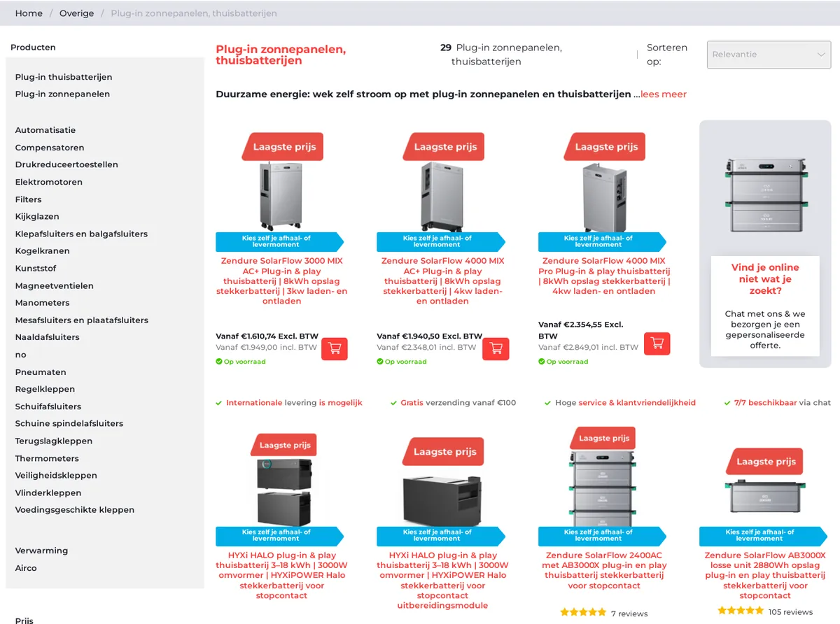840x624 pixels.
Task: Open Elektromotoren category
Action: point(49,182)
